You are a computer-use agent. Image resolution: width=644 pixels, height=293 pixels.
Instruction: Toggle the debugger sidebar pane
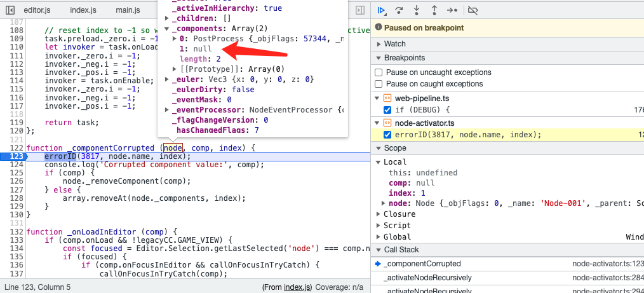359,10
